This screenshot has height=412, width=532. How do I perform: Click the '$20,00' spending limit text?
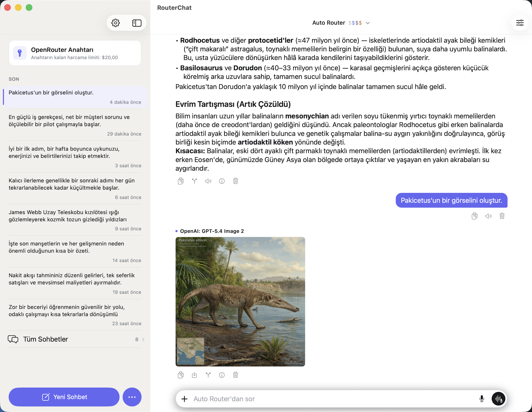pos(110,57)
